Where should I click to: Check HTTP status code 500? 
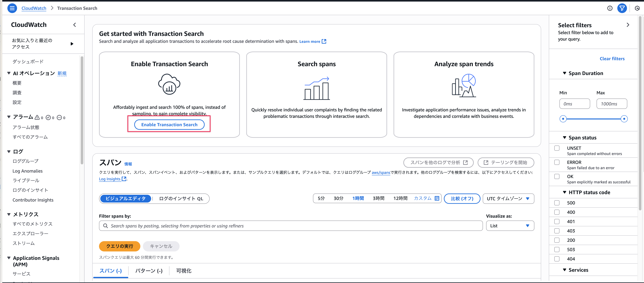coord(557,203)
